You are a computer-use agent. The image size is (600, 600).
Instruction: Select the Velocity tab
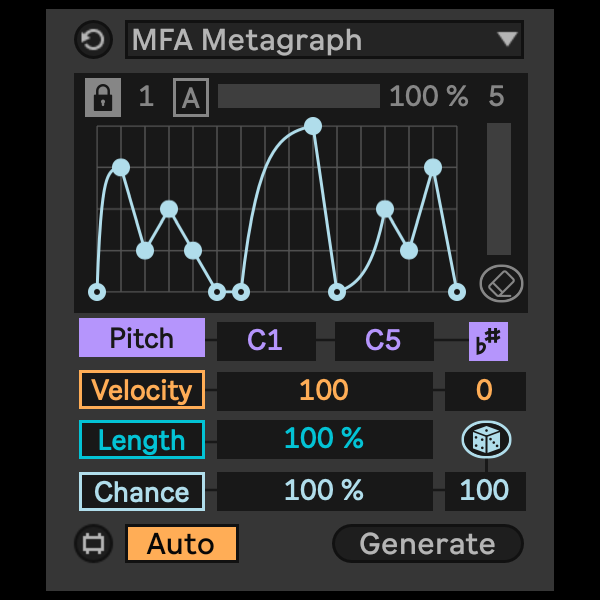click(142, 390)
